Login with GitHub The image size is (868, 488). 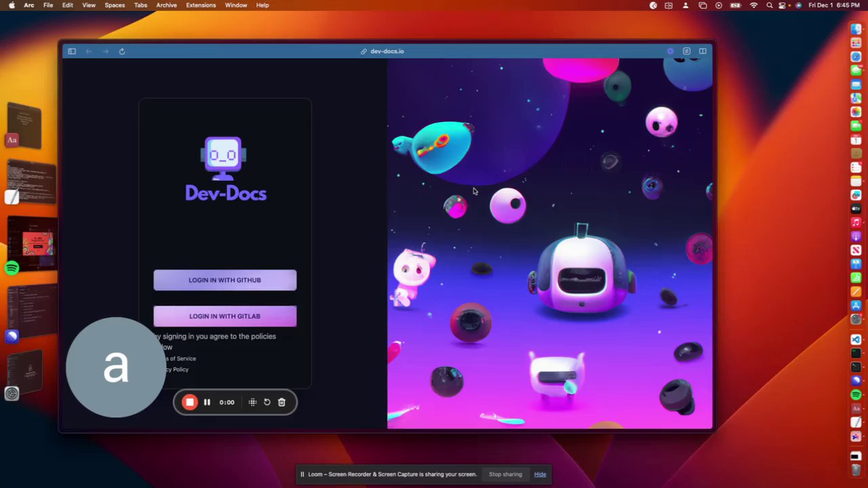[x=225, y=280]
